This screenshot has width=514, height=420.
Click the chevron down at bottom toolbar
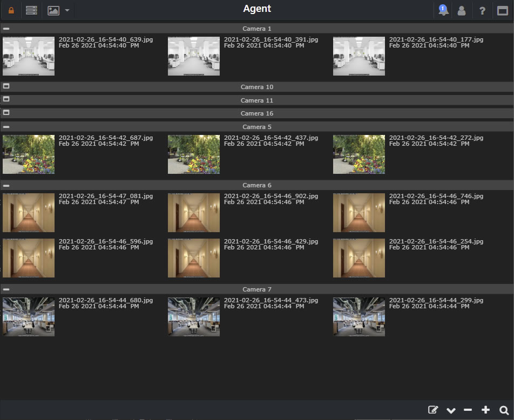(x=450, y=410)
